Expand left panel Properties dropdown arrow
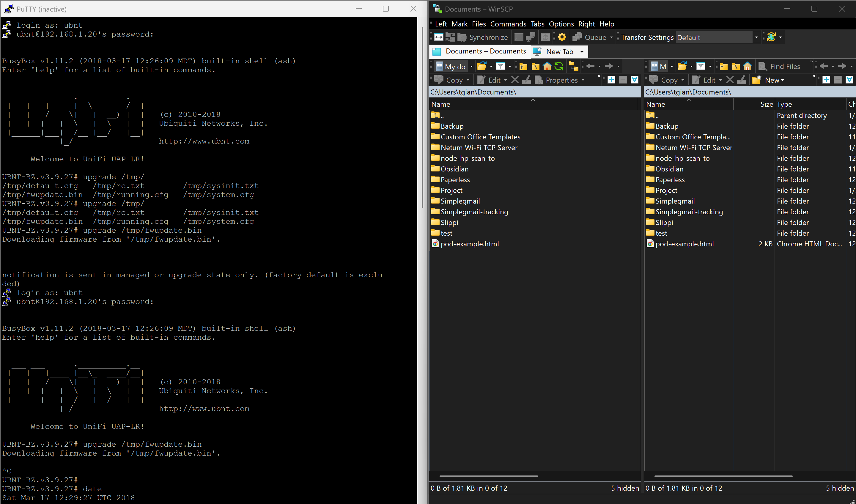The image size is (856, 504). click(x=583, y=80)
